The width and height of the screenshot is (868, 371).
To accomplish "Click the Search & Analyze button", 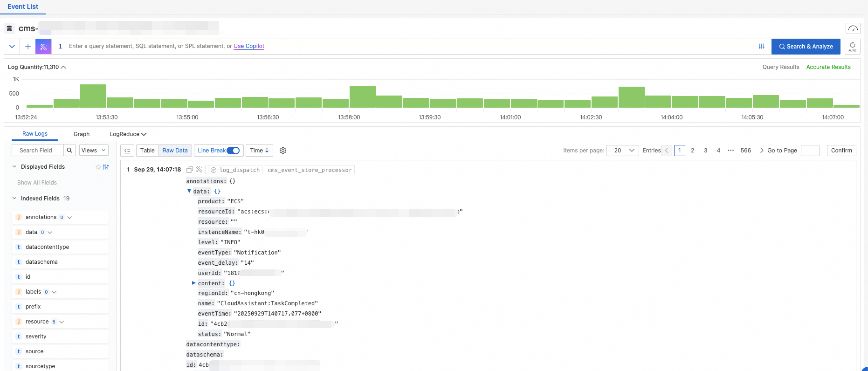I will pyautogui.click(x=806, y=47).
